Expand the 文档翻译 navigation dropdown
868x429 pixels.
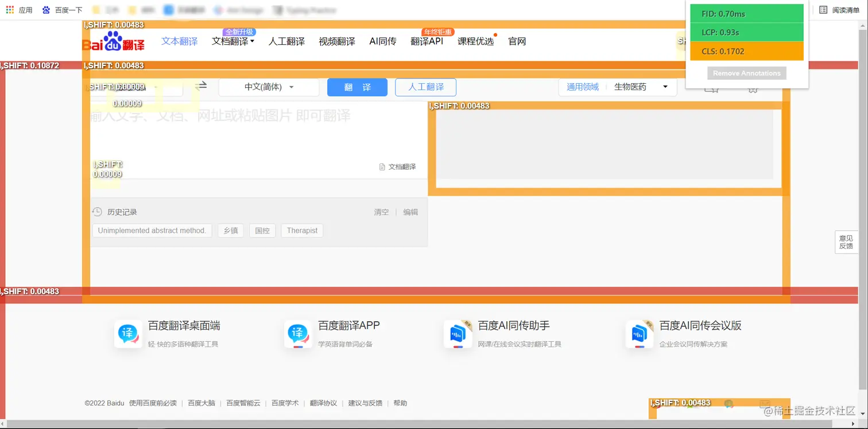tap(233, 41)
